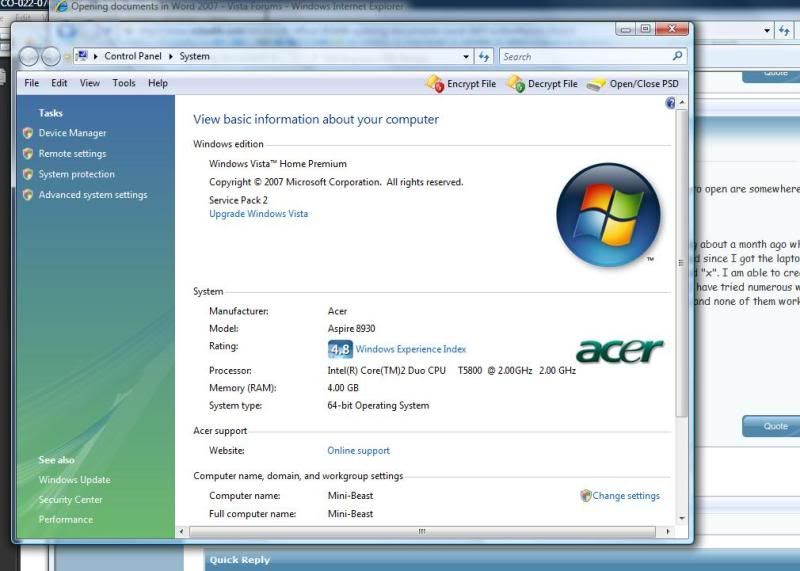Image resolution: width=800 pixels, height=571 pixels.
Task: Click the vertical scrollbar up arrow
Action: 682,103
